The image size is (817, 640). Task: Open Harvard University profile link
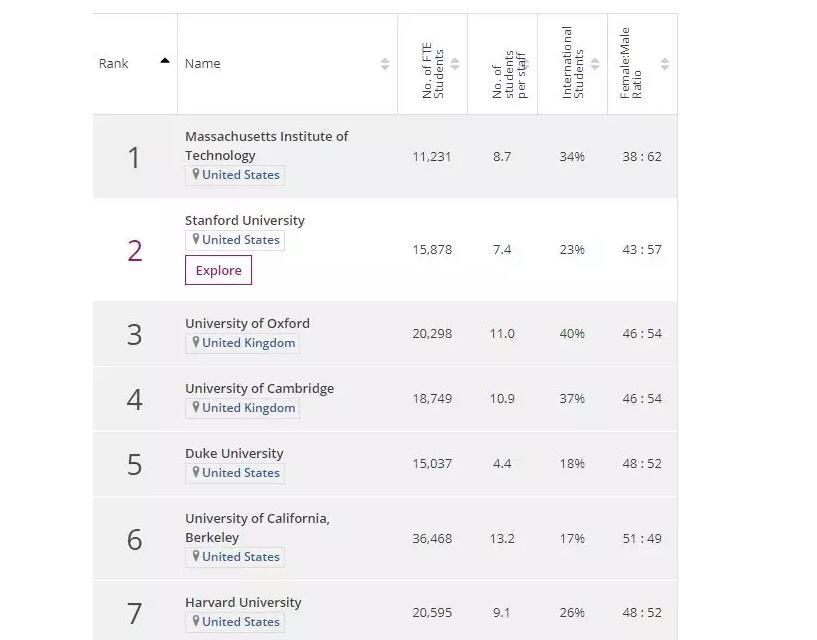[x=243, y=602]
